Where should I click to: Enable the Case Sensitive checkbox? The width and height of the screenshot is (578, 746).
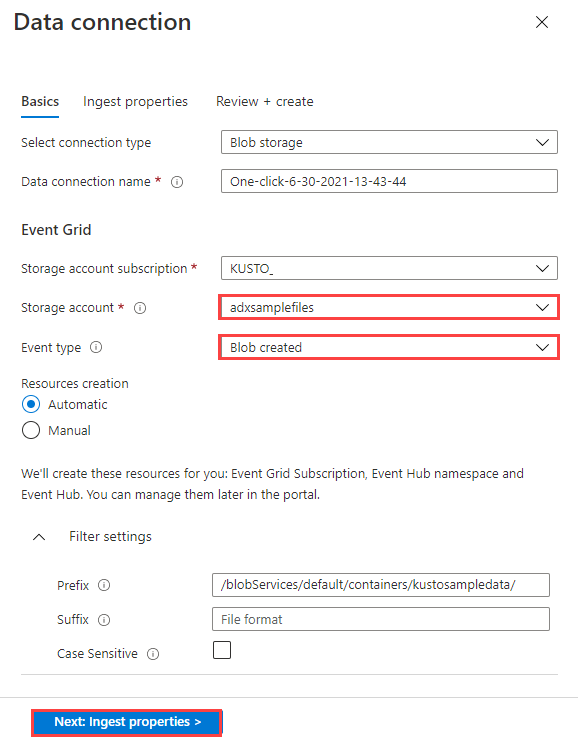222,650
